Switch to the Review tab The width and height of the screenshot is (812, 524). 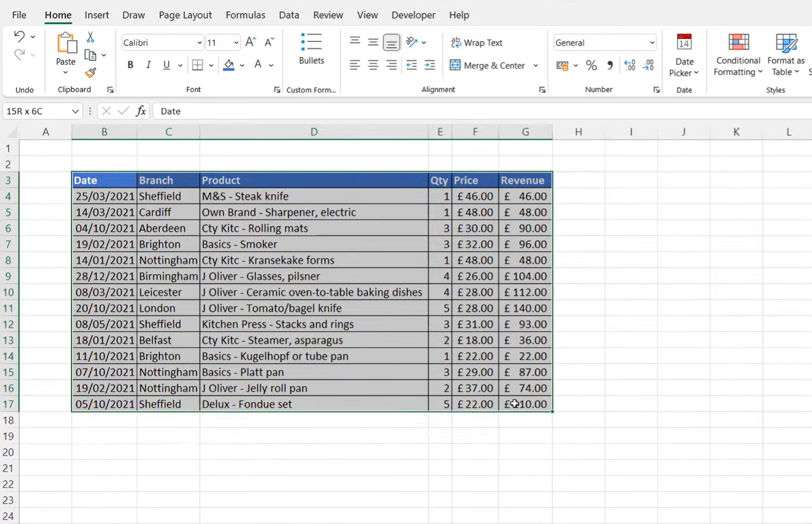pyautogui.click(x=328, y=15)
